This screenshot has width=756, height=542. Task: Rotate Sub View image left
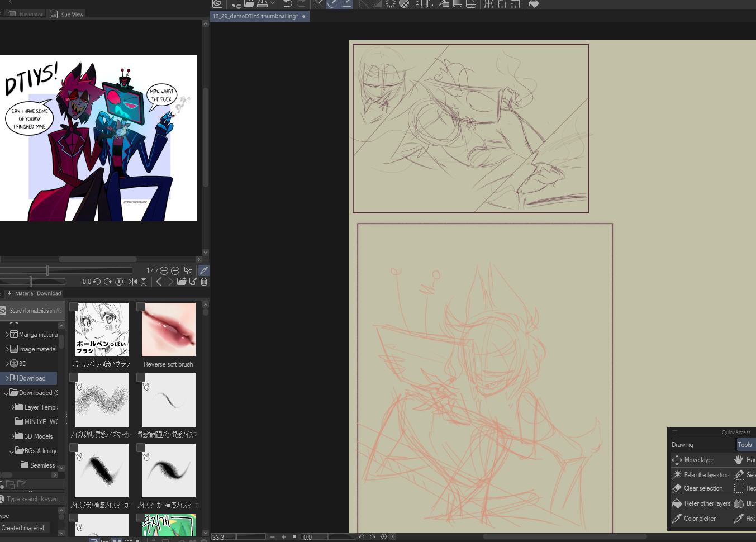(x=97, y=282)
